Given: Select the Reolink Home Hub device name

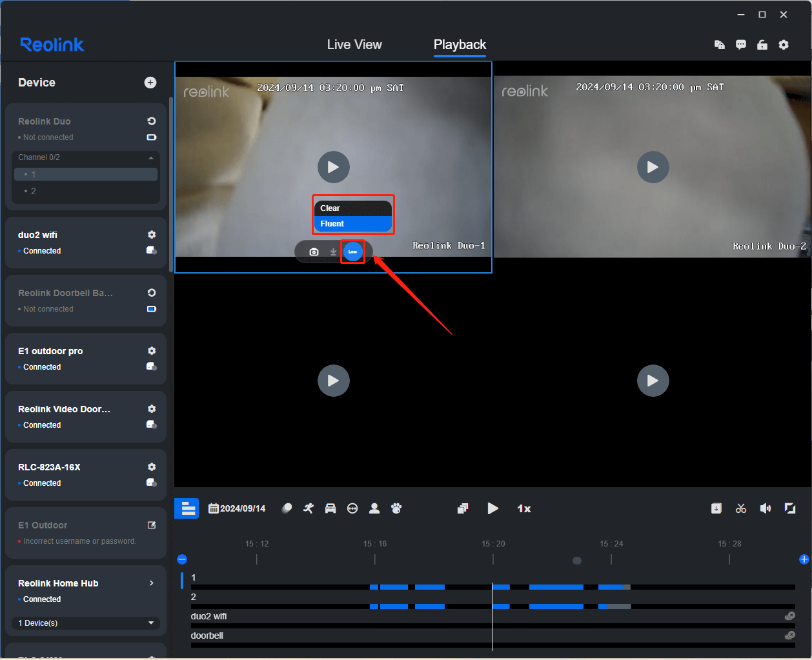Looking at the screenshot, I should (58, 583).
